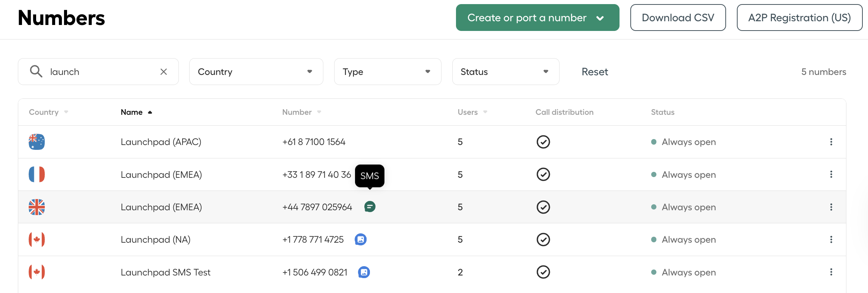Image resolution: width=868 pixels, height=293 pixels.
Task: Click the search field containing 'launch'
Action: tap(98, 72)
